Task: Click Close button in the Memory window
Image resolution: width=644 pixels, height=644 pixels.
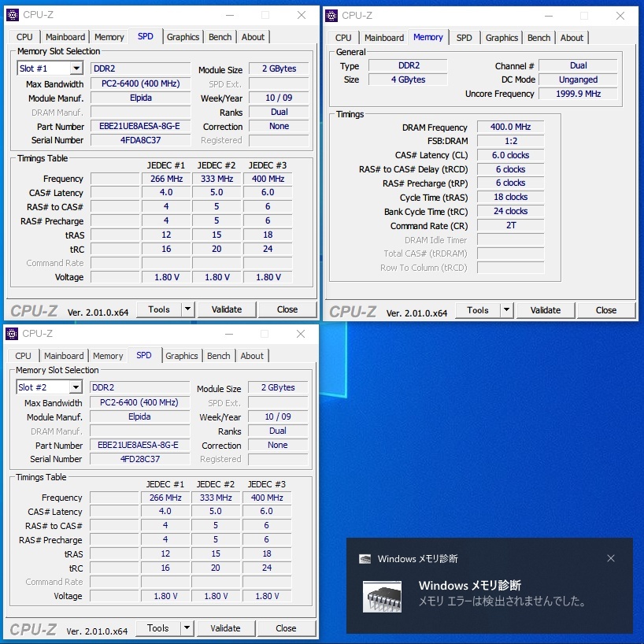Action: (606, 310)
